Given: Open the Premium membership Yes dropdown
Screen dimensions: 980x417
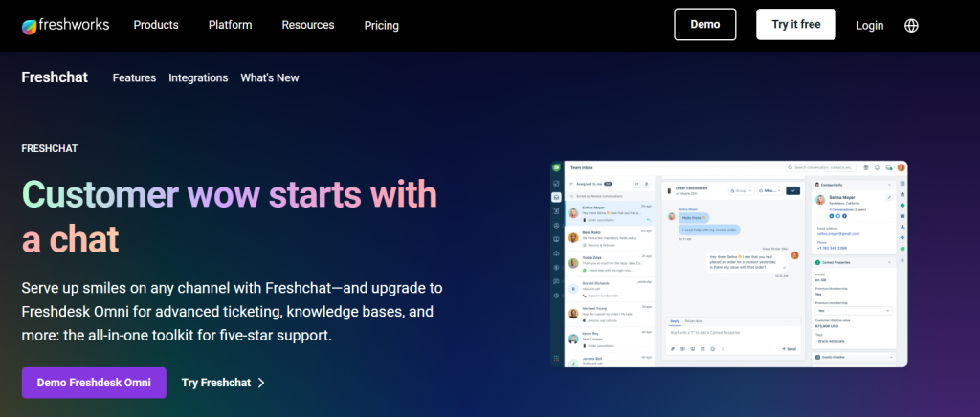Looking at the screenshot, I should tap(854, 310).
